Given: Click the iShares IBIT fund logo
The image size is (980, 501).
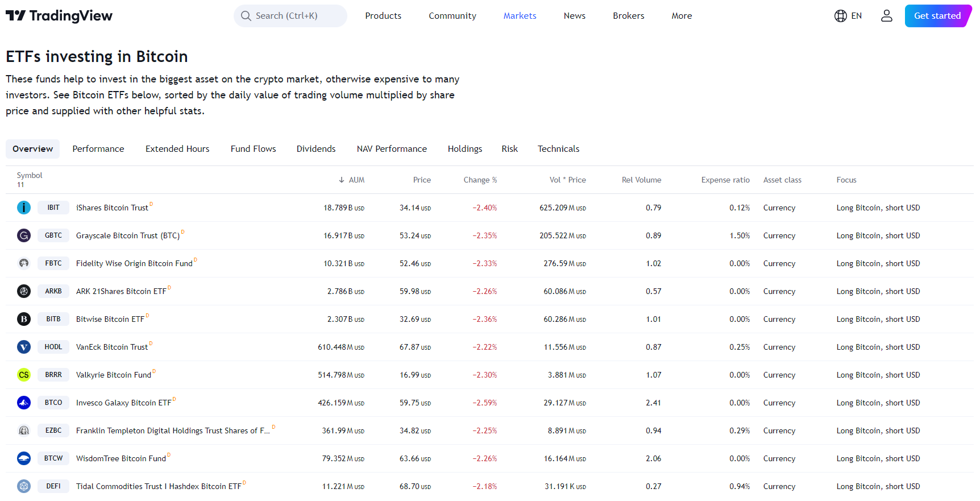Looking at the screenshot, I should pyautogui.click(x=24, y=208).
